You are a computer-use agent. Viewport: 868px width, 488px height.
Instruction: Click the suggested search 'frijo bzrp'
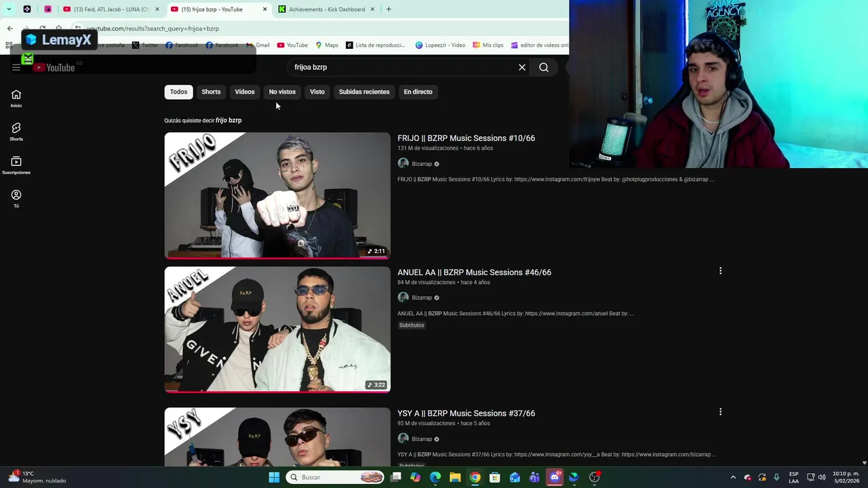[229, 120]
